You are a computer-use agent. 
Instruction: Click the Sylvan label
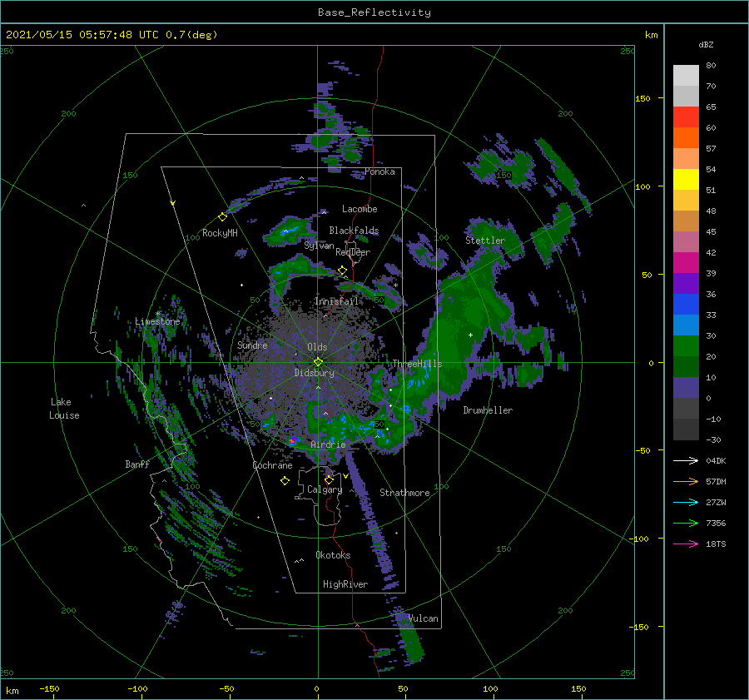click(x=319, y=246)
